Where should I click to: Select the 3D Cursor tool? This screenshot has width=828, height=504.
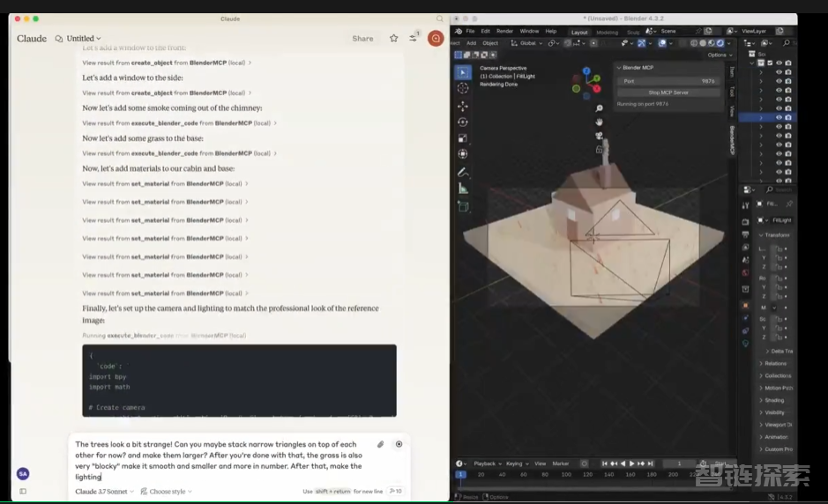(x=463, y=88)
